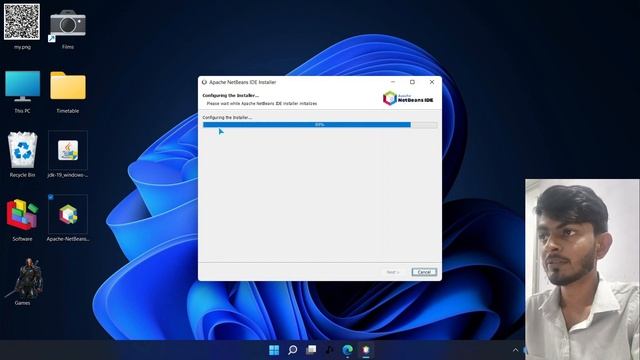The image size is (640, 360).
Task: Close the NetBeans installer window
Action: [432, 82]
